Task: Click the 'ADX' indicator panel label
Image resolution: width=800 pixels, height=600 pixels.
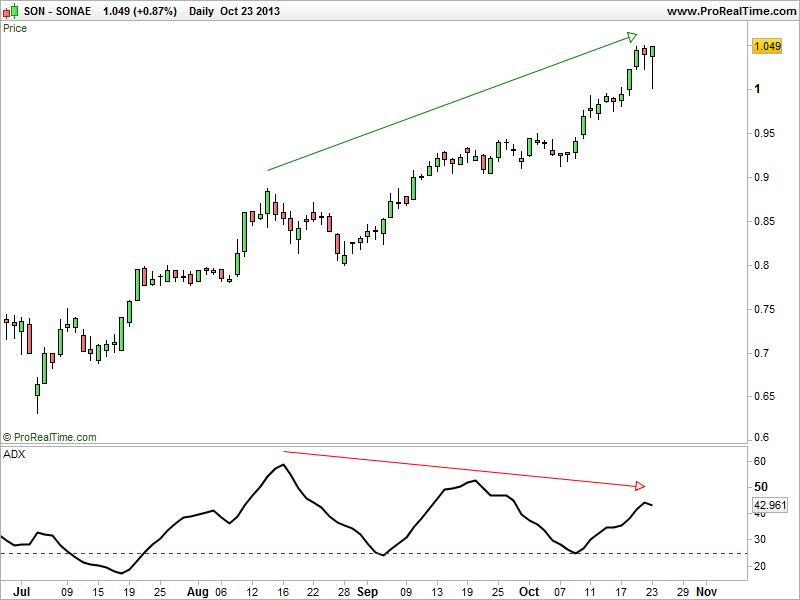Action: pos(14,454)
